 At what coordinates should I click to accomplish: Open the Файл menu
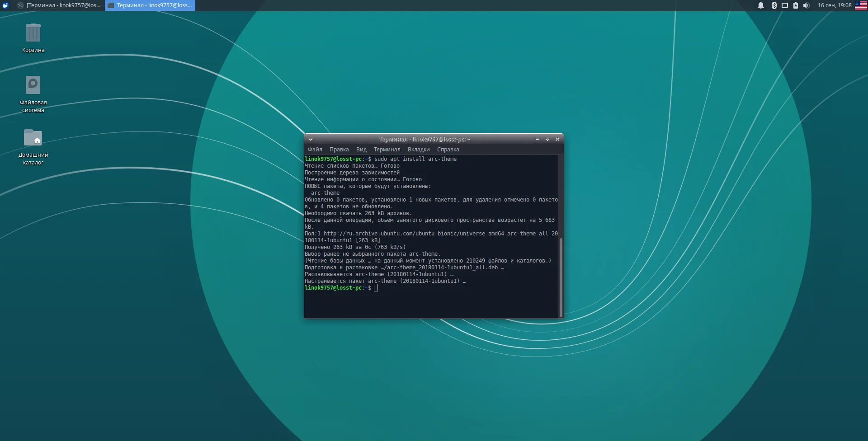[315, 150]
